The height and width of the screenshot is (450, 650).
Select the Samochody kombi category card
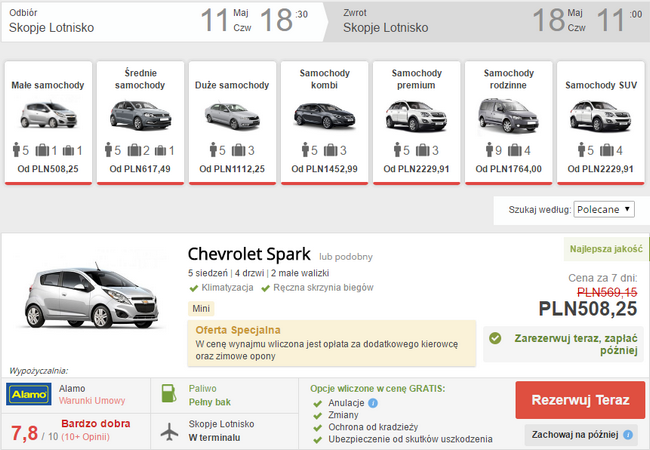click(324, 123)
